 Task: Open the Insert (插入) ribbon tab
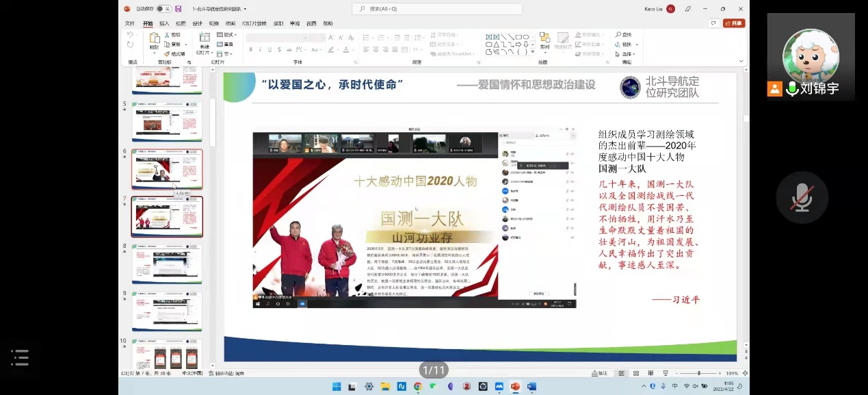[x=164, y=23]
